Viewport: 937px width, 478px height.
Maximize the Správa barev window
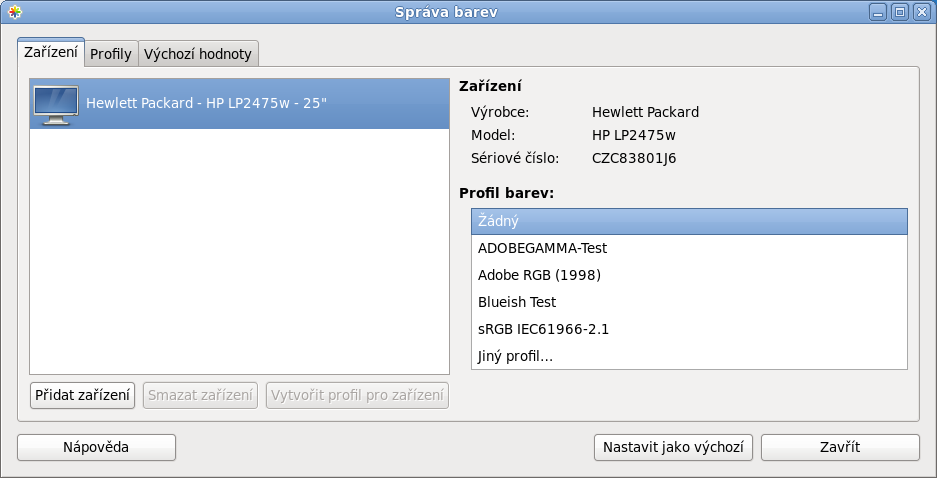click(899, 12)
